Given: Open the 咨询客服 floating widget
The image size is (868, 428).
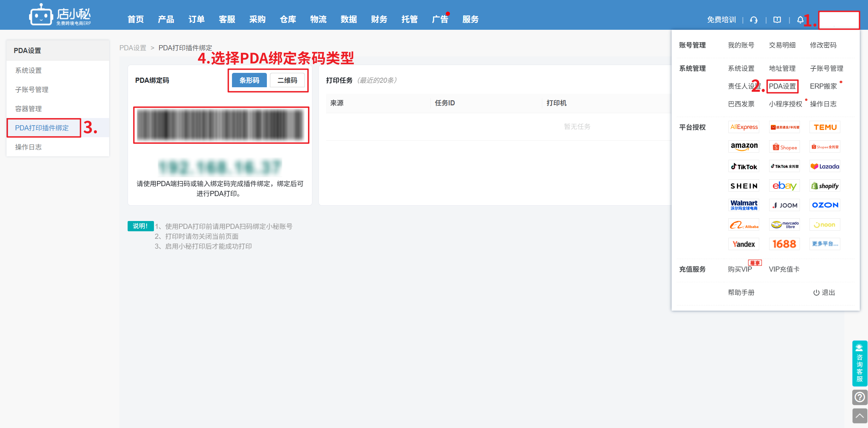Looking at the screenshot, I should click(859, 363).
